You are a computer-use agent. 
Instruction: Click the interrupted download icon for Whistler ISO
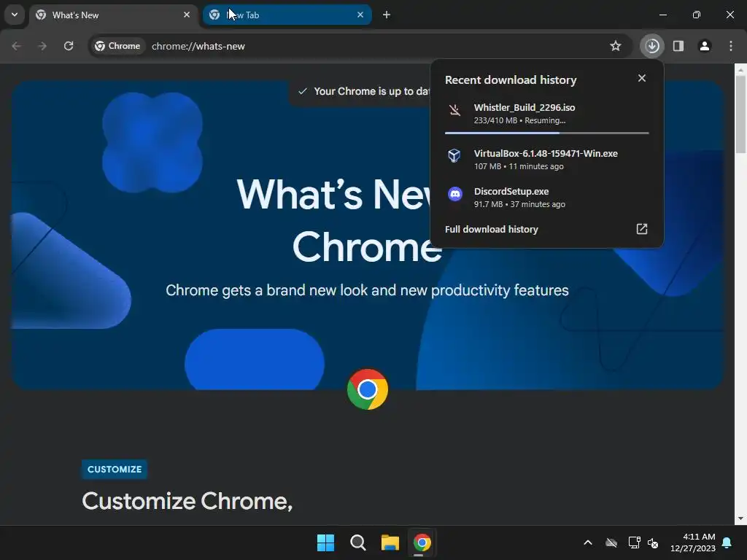[454, 111]
